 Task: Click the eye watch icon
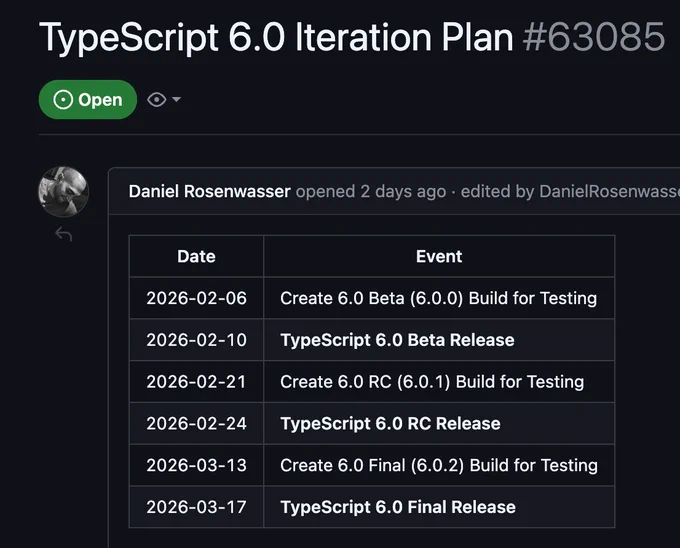157,100
